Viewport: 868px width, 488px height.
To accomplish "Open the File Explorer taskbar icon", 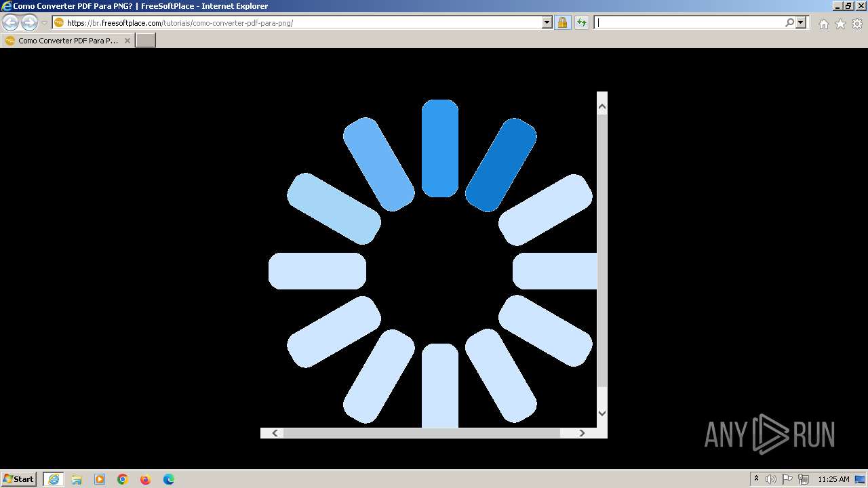I will coord(77,479).
